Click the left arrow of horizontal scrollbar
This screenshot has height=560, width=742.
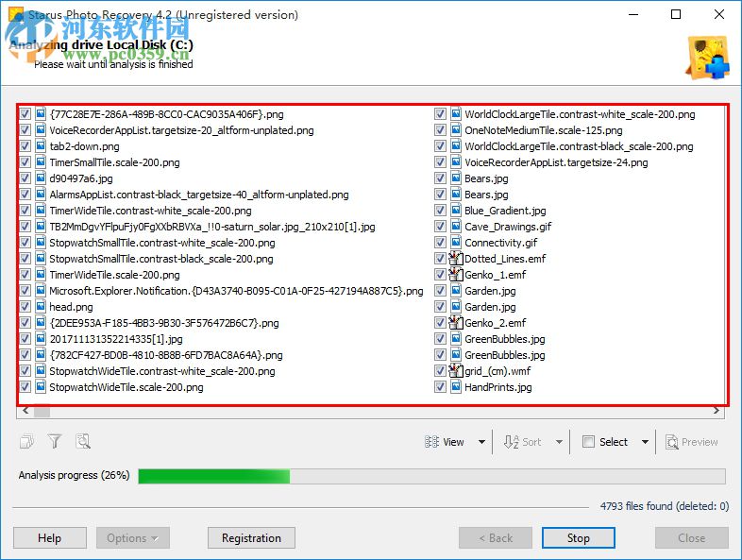tap(25, 411)
